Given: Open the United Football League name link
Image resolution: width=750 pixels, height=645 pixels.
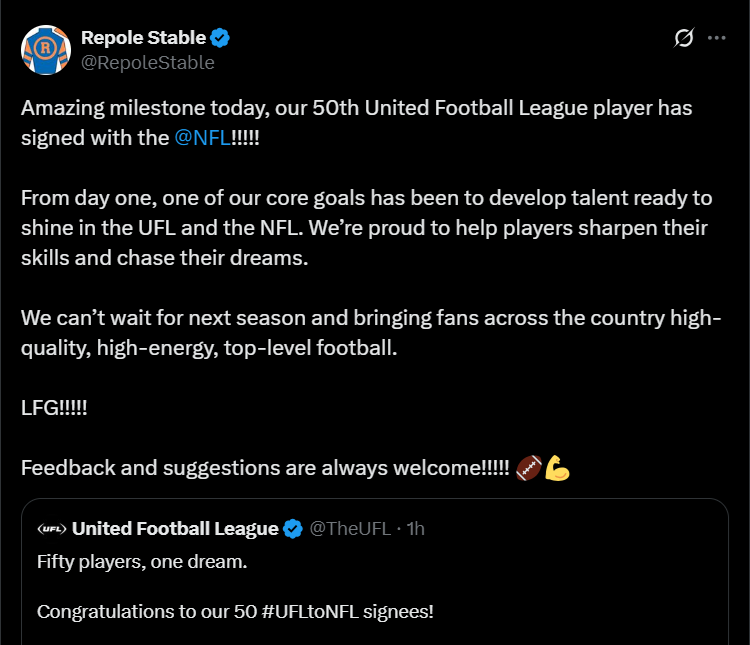Looking at the screenshot, I should [175, 529].
